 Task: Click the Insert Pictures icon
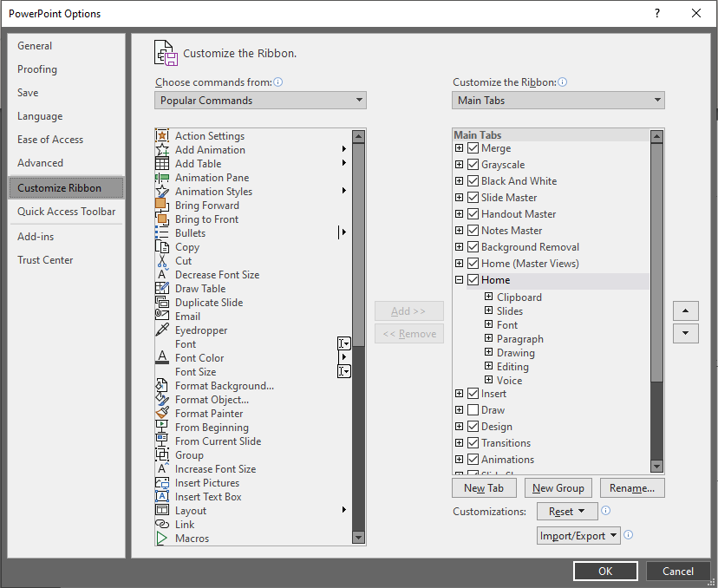coord(162,483)
